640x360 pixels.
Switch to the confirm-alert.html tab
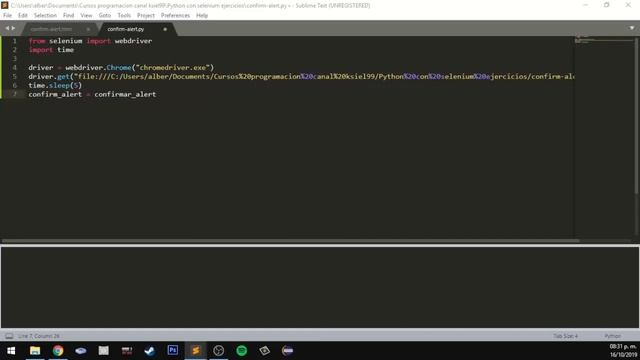pos(51,29)
